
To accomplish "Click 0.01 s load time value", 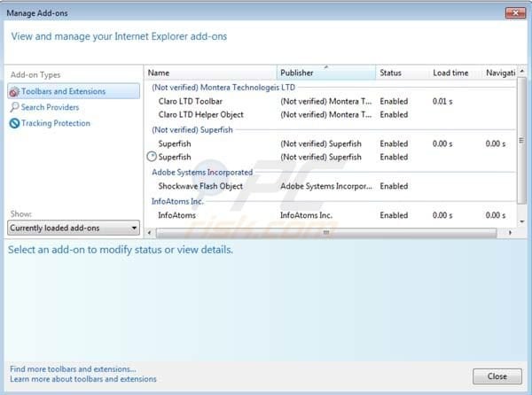I will (x=442, y=101).
